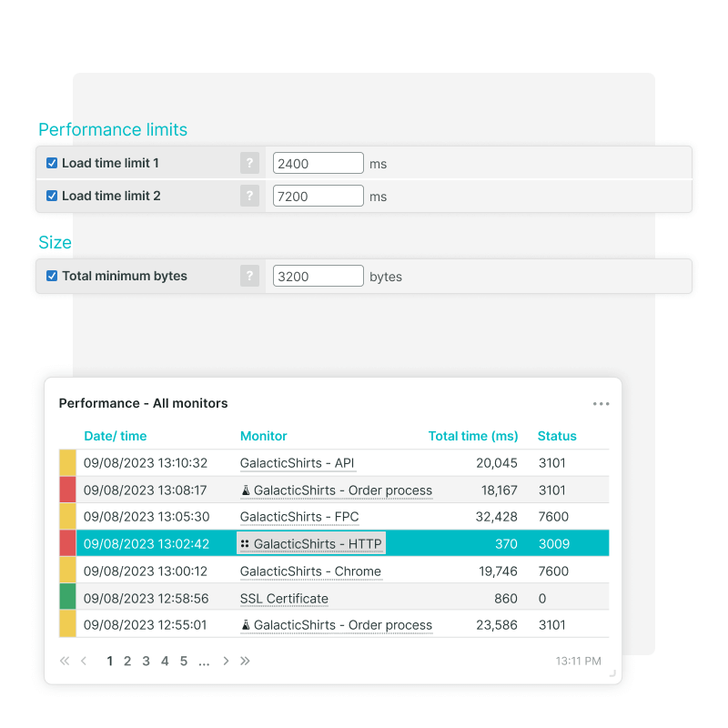Go to first page with double-left arrows

(x=65, y=661)
